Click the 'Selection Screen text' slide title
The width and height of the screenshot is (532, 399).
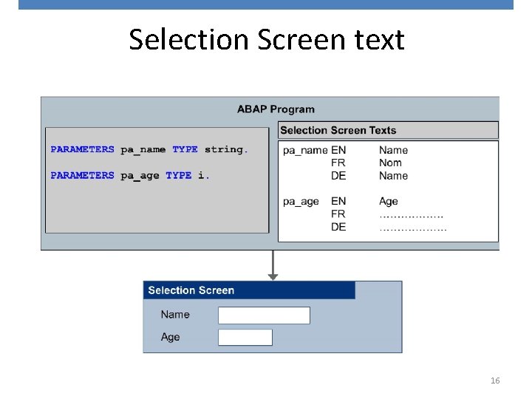[x=266, y=39]
